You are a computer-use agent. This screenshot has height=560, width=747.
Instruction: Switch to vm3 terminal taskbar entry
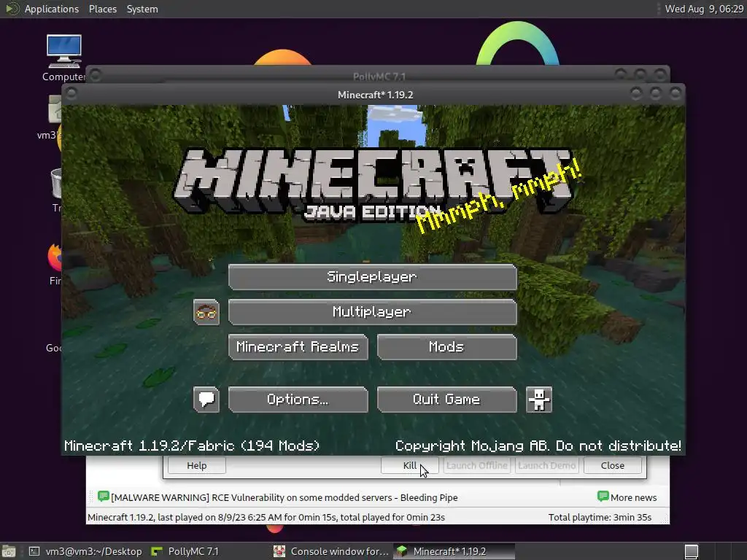(86, 551)
